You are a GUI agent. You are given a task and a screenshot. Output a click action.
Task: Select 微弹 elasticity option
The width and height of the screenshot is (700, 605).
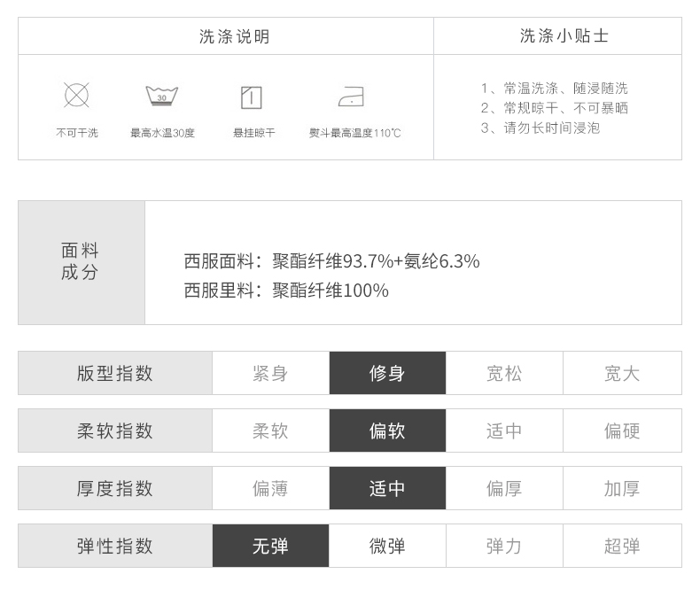(387, 546)
